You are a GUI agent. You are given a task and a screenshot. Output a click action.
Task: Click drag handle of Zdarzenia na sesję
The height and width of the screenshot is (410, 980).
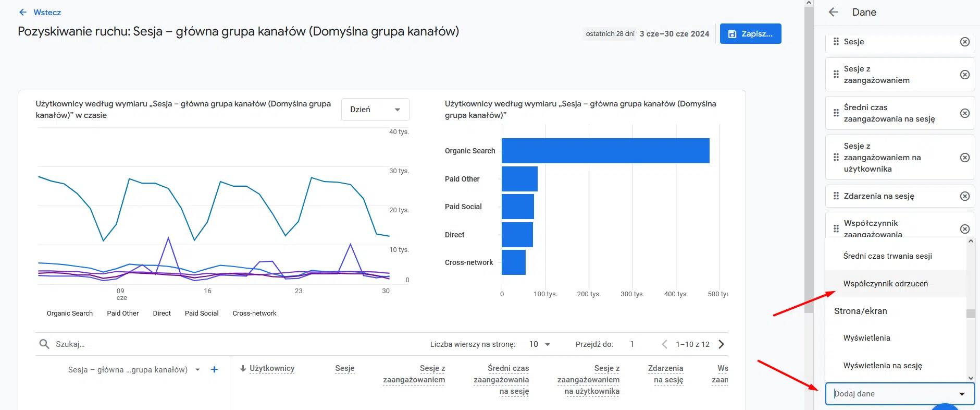(836, 196)
